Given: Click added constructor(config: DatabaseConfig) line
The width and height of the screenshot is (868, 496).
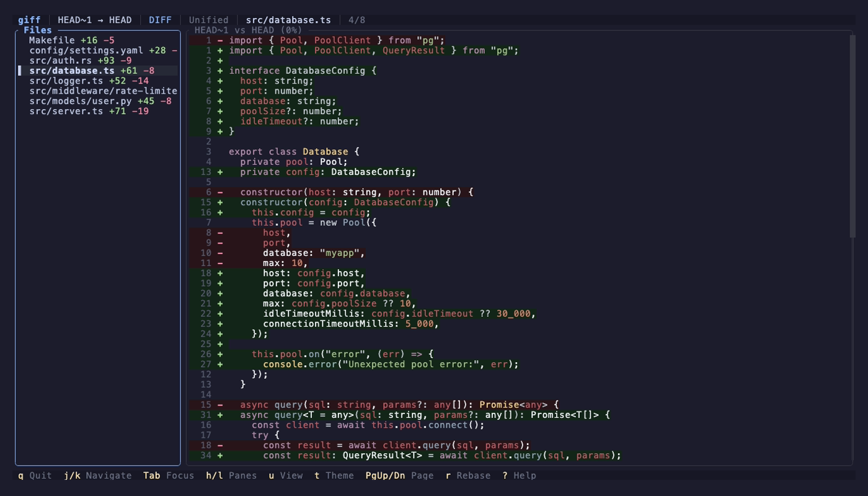Looking at the screenshot, I should 345,202.
